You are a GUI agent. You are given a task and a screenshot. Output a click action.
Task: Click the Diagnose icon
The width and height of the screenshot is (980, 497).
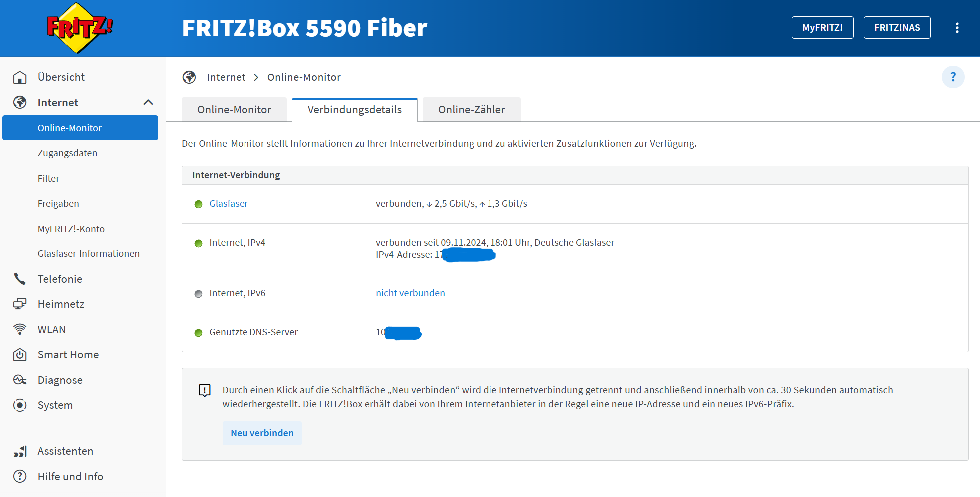20,380
